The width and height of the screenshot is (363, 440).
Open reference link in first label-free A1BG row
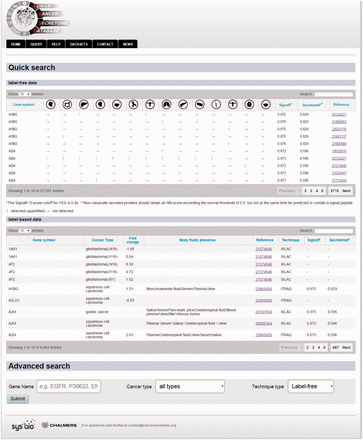(x=339, y=114)
